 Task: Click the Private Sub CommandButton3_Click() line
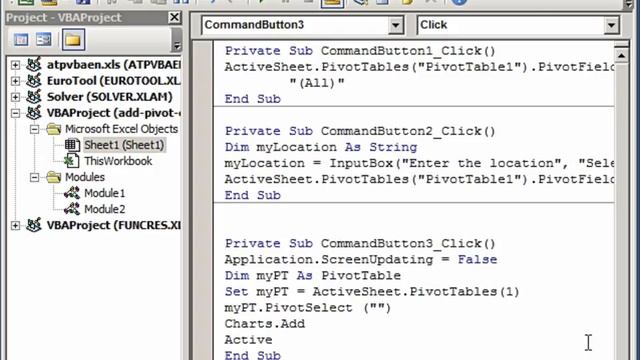(x=360, y=244)
